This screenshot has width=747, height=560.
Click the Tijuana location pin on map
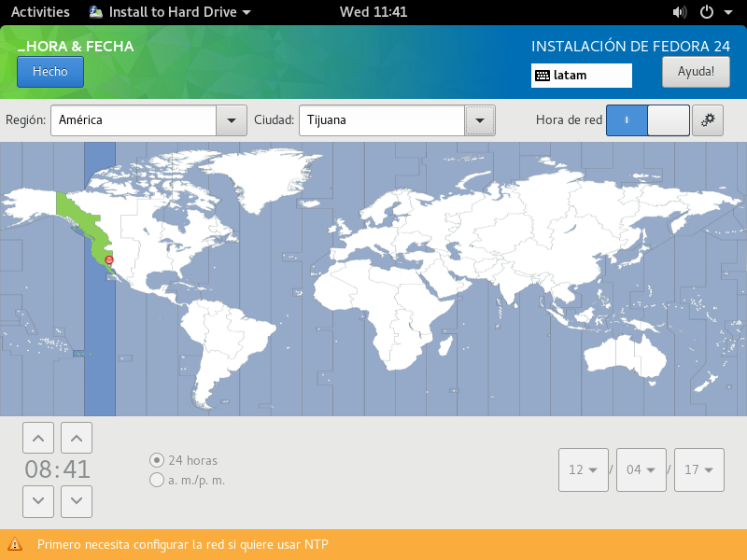tap(109, 260)
